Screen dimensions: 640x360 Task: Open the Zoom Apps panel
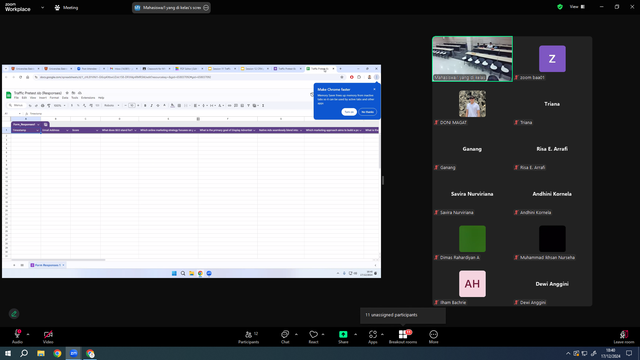point(373,337)
